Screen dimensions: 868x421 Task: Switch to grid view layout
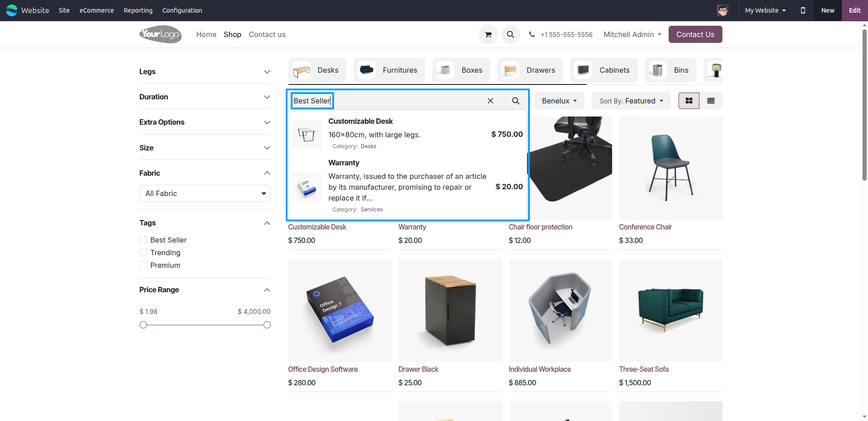click(689, 101)
